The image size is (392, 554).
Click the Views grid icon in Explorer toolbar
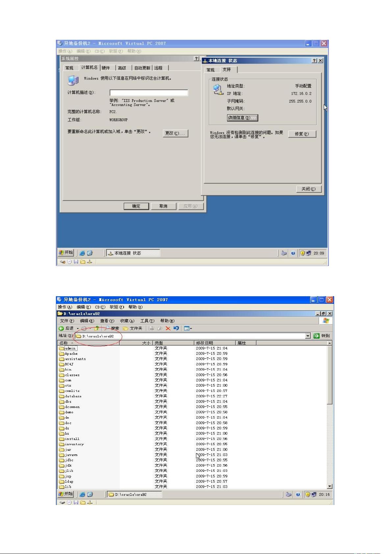[x=186, y=328]
